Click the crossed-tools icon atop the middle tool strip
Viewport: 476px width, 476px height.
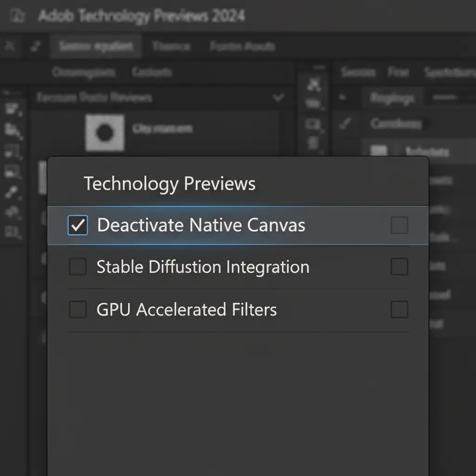click(315, 85)
